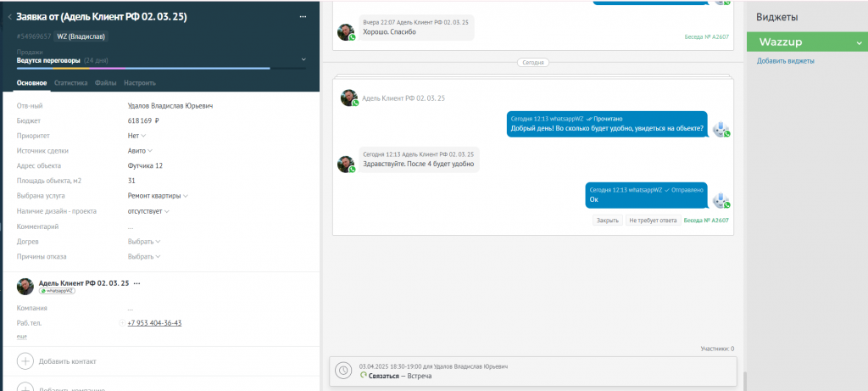The image size is (868, 391).
Task: Click the bot avatar beside 'Добрый день' message
Action: [x=721, y=128]
